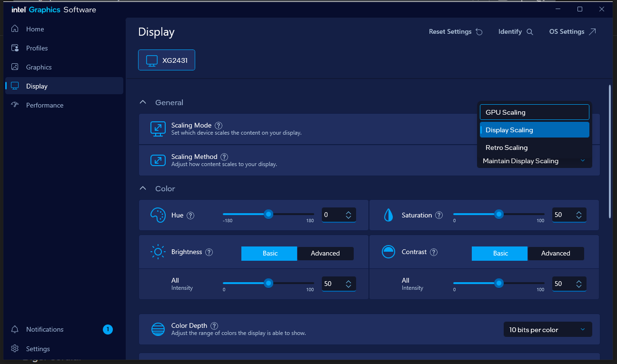
Task: Select Basic mode for Brightness
Action: pyautogui.click(x=269, y=254)
